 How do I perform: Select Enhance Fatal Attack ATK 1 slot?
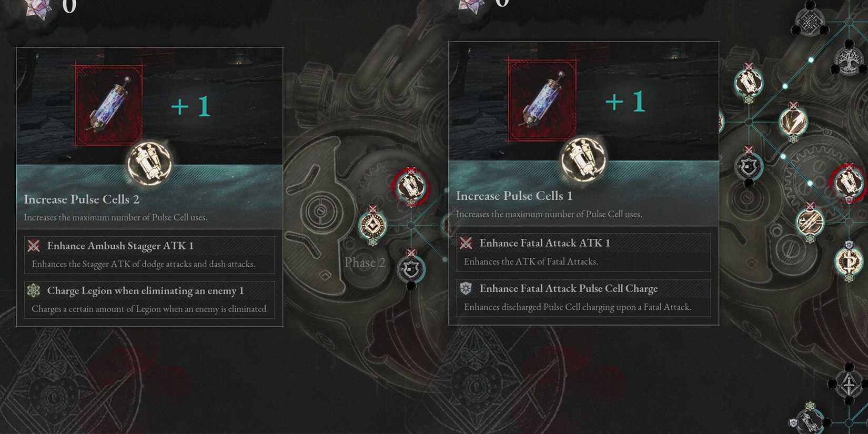point(583,252)
